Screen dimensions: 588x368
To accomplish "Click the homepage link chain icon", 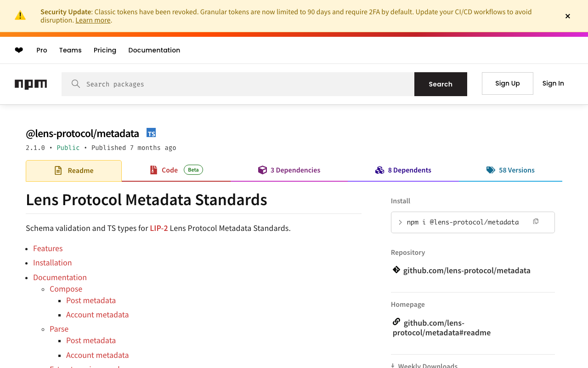I will tap(396, 322).
